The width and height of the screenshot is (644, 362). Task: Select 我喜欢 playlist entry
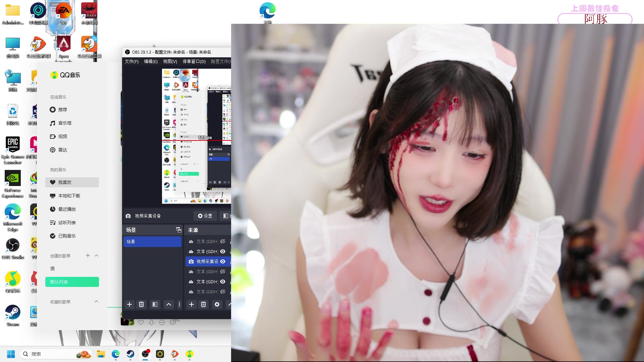(72, 182)
